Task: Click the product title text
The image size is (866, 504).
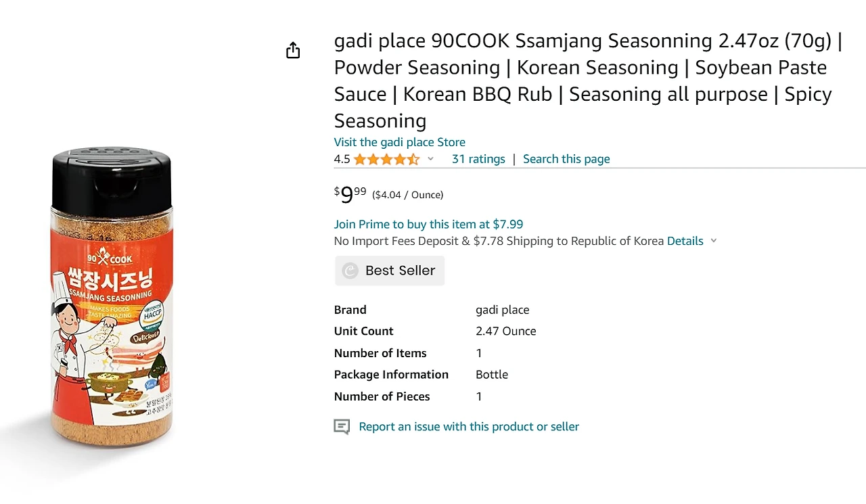Action: (588, 81)
